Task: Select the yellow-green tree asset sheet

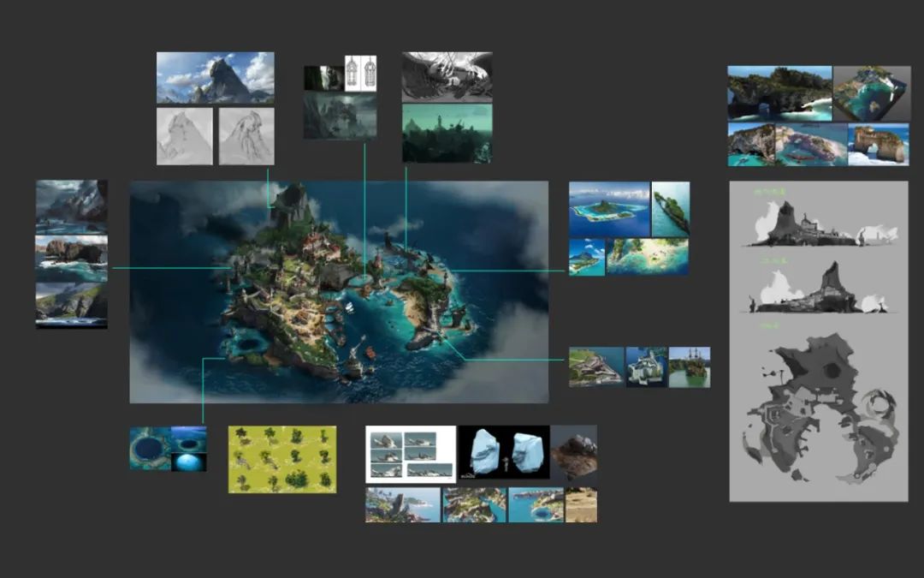Action: tap(282, 460)
